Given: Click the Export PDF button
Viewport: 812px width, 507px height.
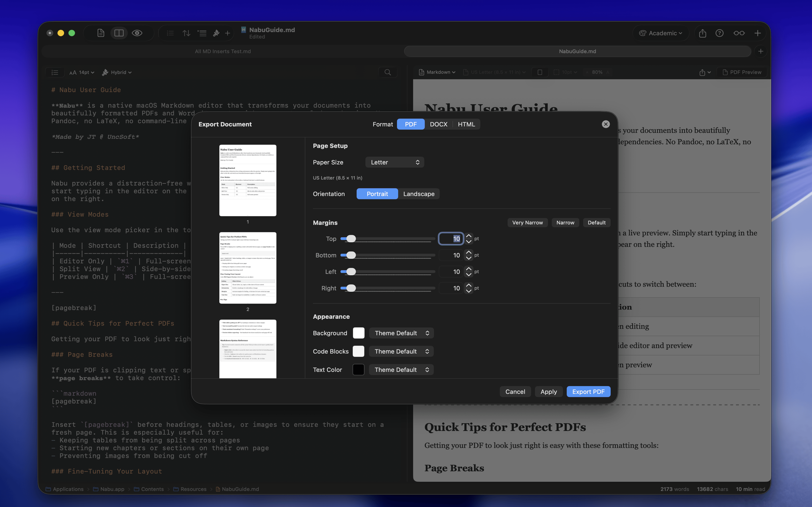Looking at the screenshot, I should pos(588,392).
